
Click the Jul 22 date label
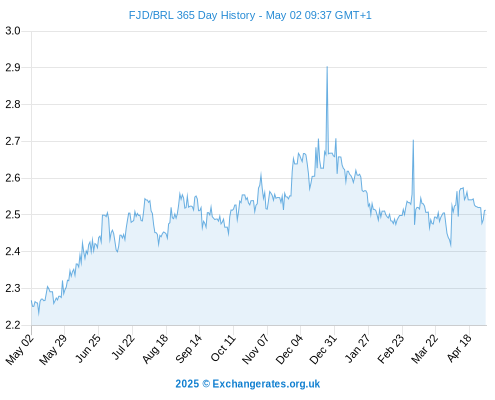pyautogui.click(x=123, y=347)
